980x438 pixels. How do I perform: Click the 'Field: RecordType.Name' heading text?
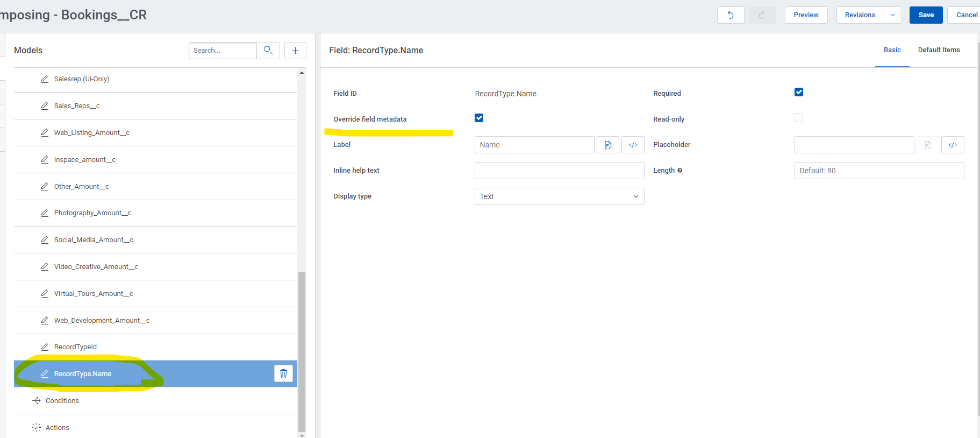pyautogui.click(x=376, y=50)
